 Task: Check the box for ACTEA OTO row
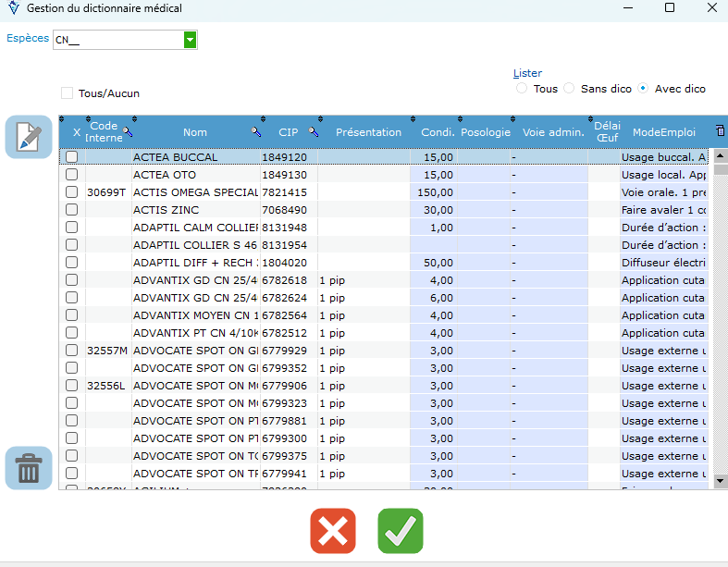(x=71, y=175)
